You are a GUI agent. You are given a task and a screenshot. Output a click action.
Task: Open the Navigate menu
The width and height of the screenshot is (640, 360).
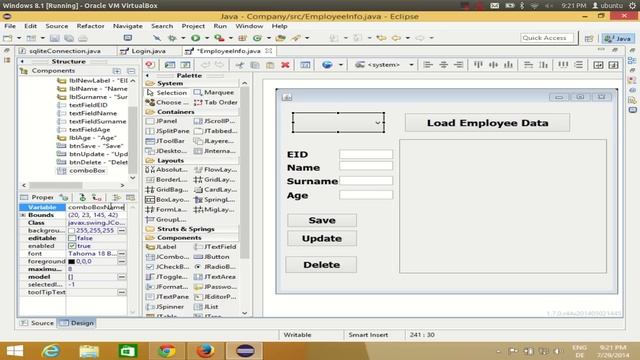pos(127,26)
